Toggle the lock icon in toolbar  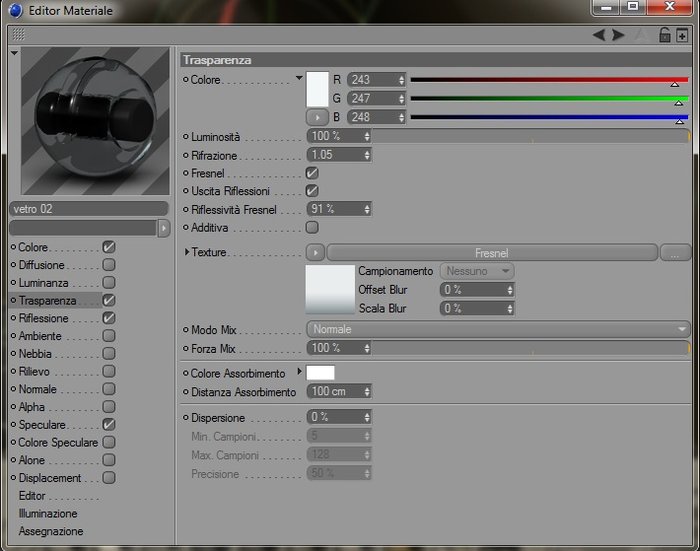tap(665, 34)
